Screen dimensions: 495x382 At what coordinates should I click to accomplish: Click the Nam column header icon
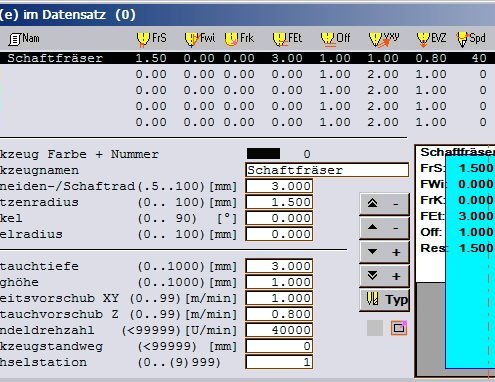[15, 39]
